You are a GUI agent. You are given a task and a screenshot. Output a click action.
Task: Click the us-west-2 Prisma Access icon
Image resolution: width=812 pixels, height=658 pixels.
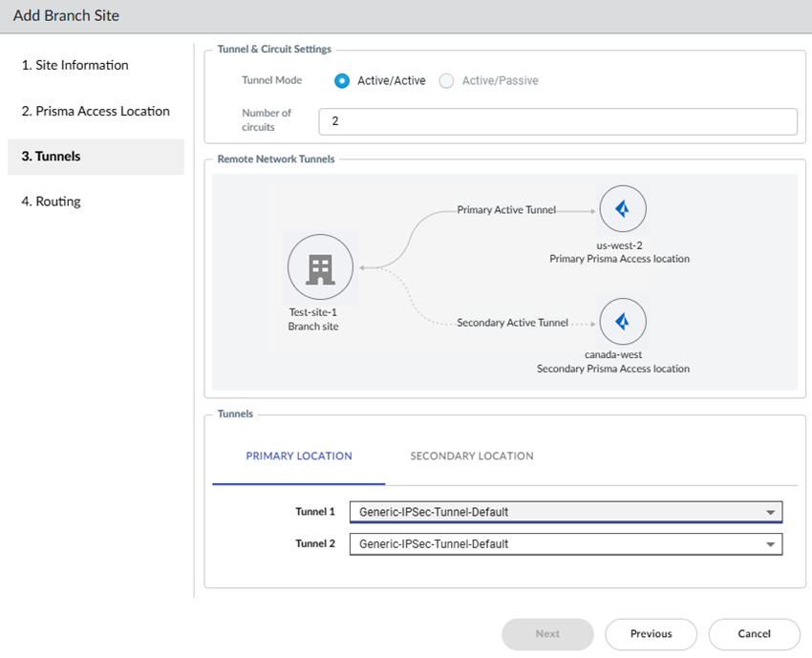coord(623,209)
